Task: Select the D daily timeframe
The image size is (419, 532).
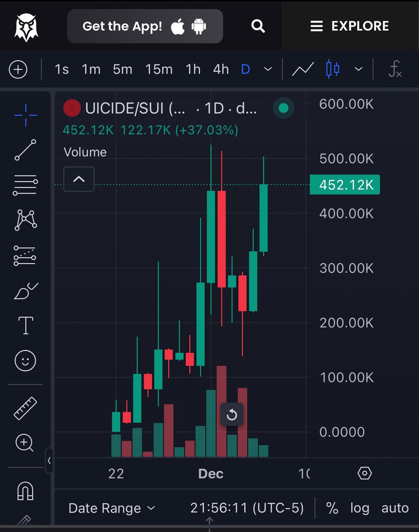Action: (x=245, y=70)
